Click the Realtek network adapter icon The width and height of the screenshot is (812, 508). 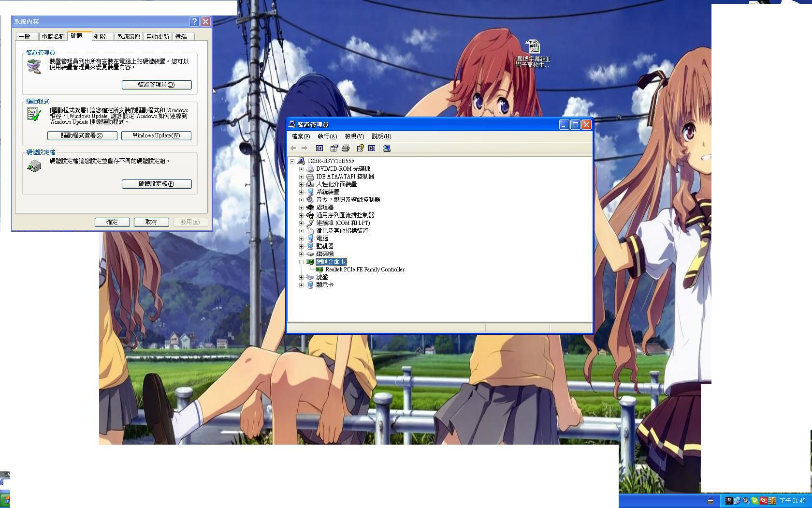tap(319, 269)
